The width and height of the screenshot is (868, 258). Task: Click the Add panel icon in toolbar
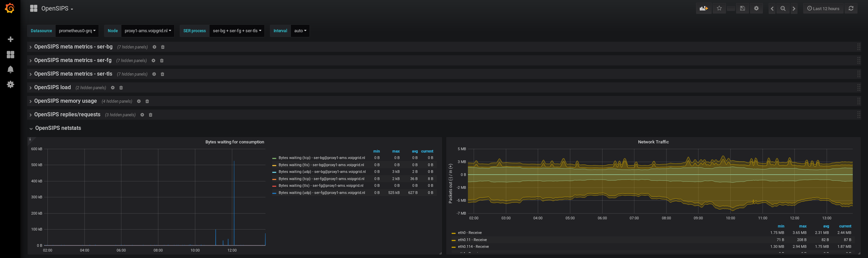704,8
